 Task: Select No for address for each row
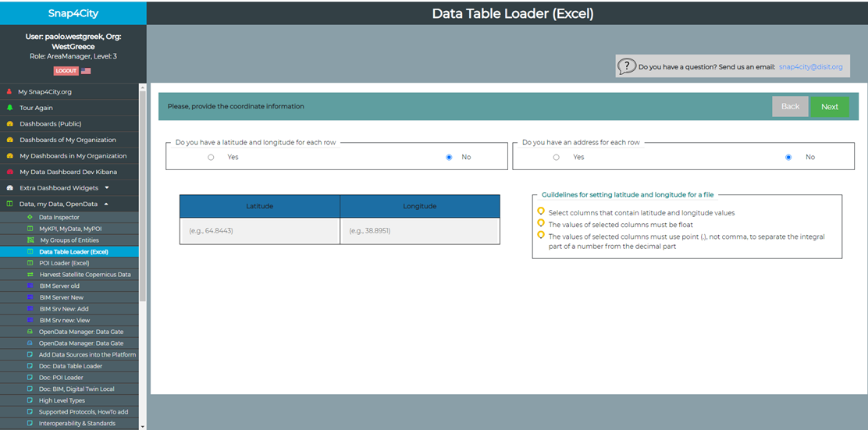pyautogui.click(x=788, y=158)
